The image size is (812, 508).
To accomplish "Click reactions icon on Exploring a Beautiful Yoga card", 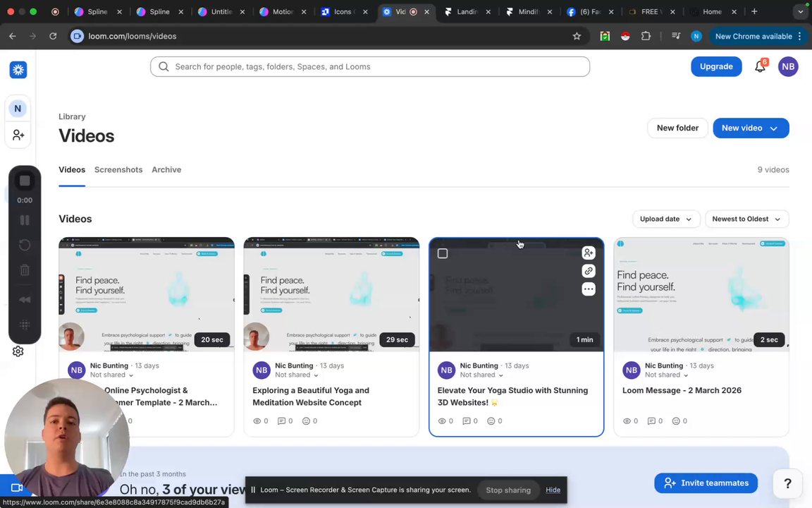I will click(x=306, y=421).
